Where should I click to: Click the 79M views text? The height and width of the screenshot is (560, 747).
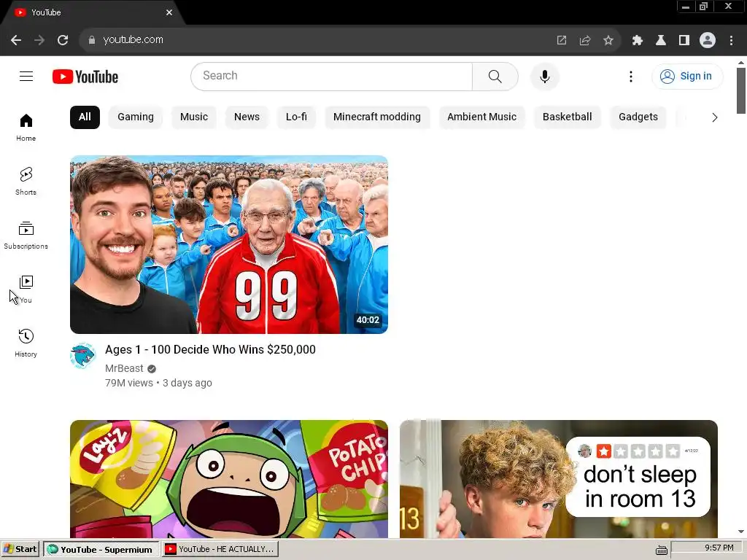(x=128, y=383)
